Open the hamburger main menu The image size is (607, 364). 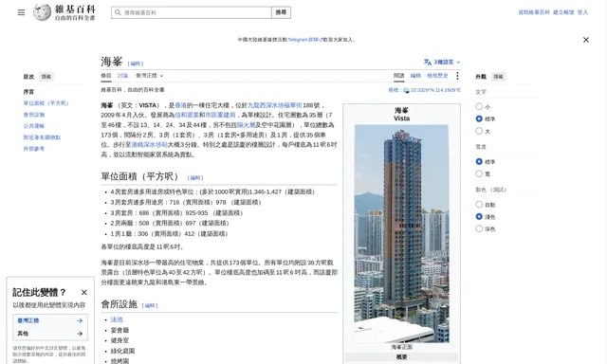pos(21,12)
